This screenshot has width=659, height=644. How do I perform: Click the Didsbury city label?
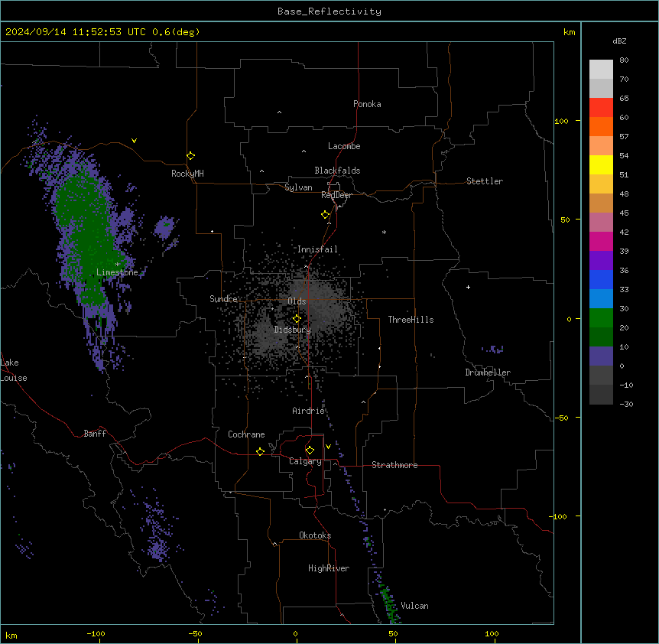click(x=293, y=330)
